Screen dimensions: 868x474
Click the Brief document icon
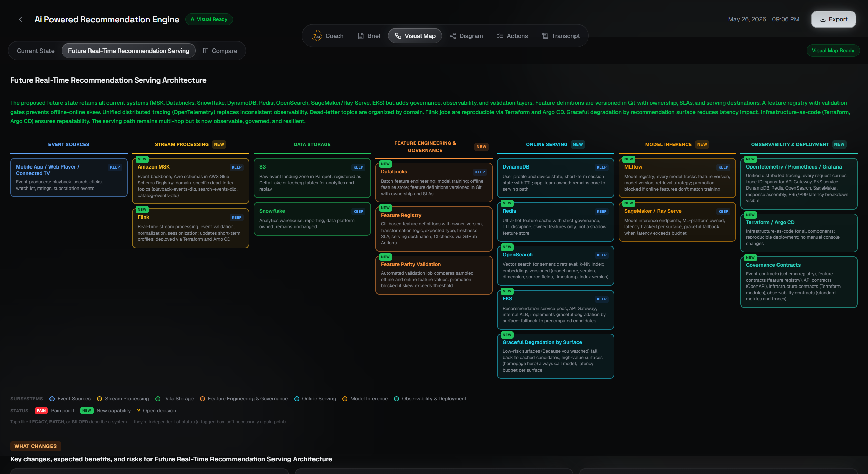click(361, 36)
